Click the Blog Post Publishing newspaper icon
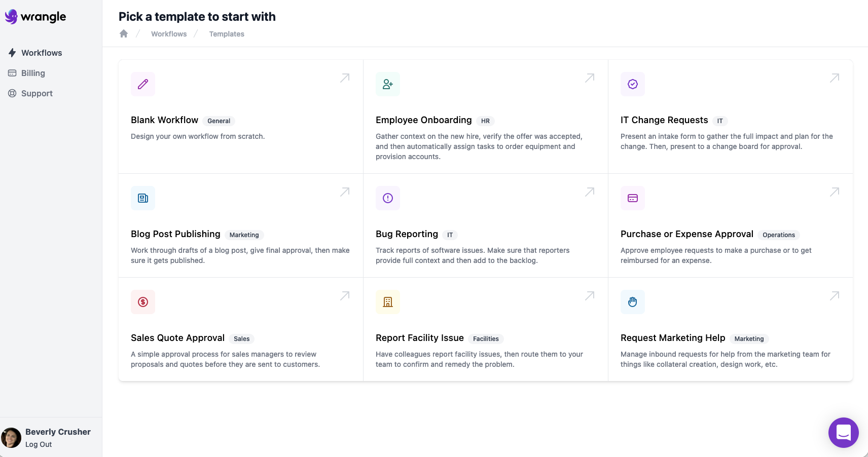 click(143, 198)
